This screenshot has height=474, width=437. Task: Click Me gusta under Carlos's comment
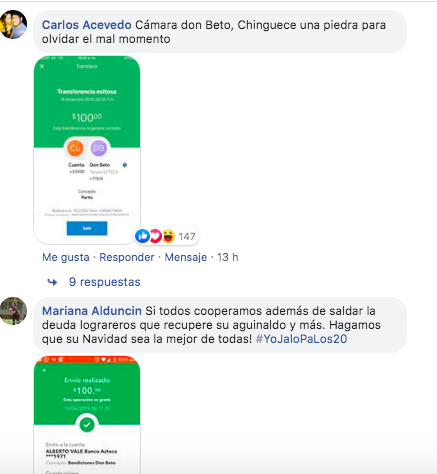(x=66, y=257)
